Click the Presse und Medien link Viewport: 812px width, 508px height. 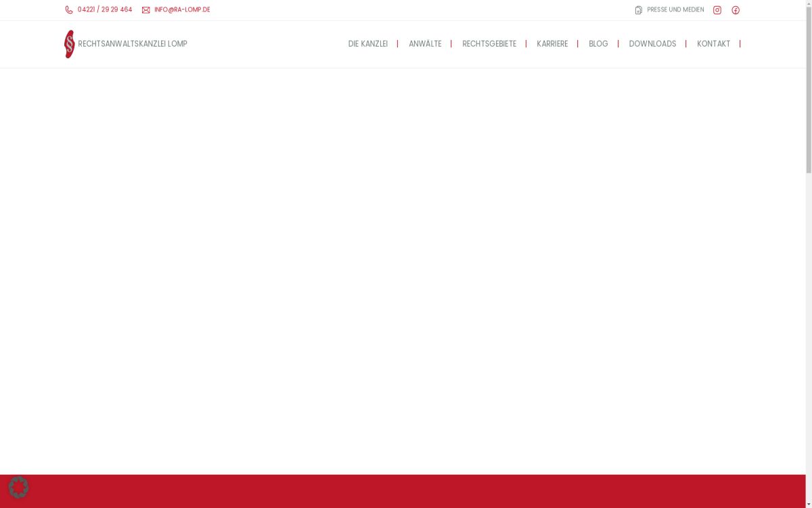pos(675,9)
